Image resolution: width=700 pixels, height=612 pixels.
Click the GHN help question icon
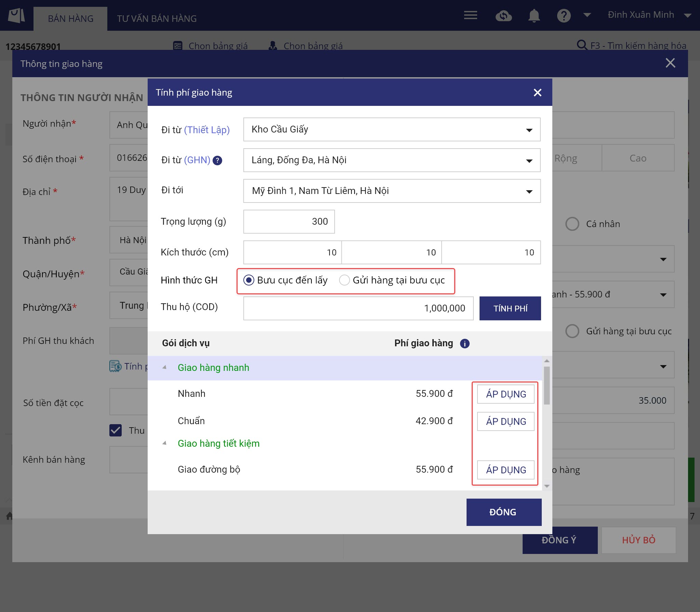(217, 160)
